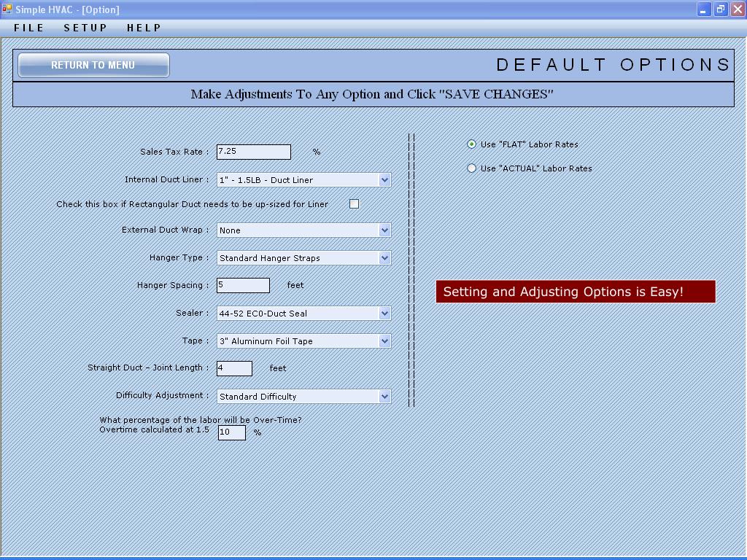Expand the Internal Duct Liner dropdown
Screen dimensions: 747x560
click(384, 180)
